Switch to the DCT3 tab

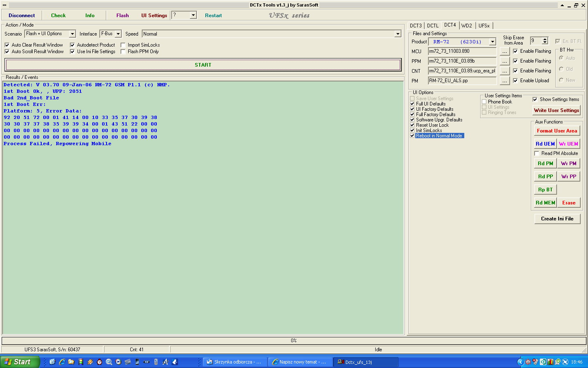click(416, 26)
